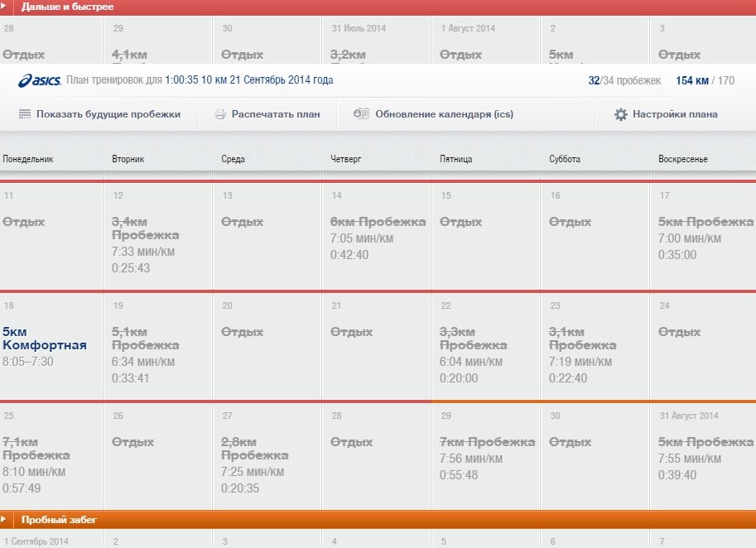Select the 2,8км Пробежка run on the 27th
Screen dimensions: 756x548
255,449
